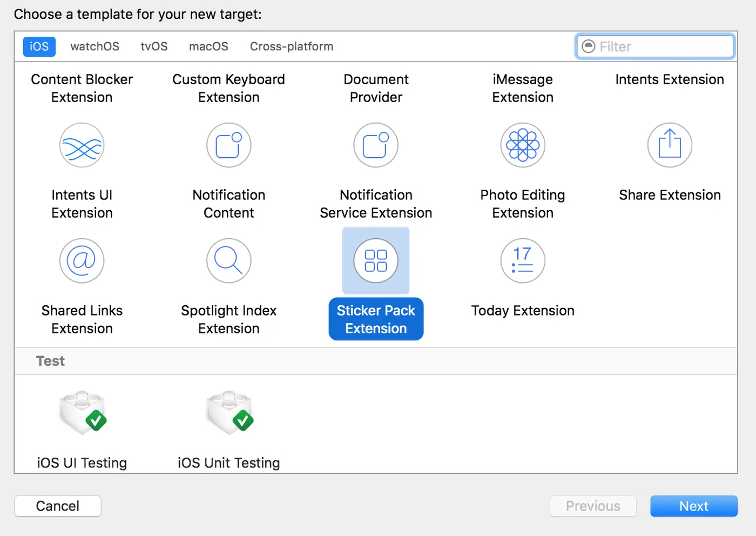The image size is (756, 536).
Task: Select the Shared Links Extension @ icon
Action: coord(82,261)
